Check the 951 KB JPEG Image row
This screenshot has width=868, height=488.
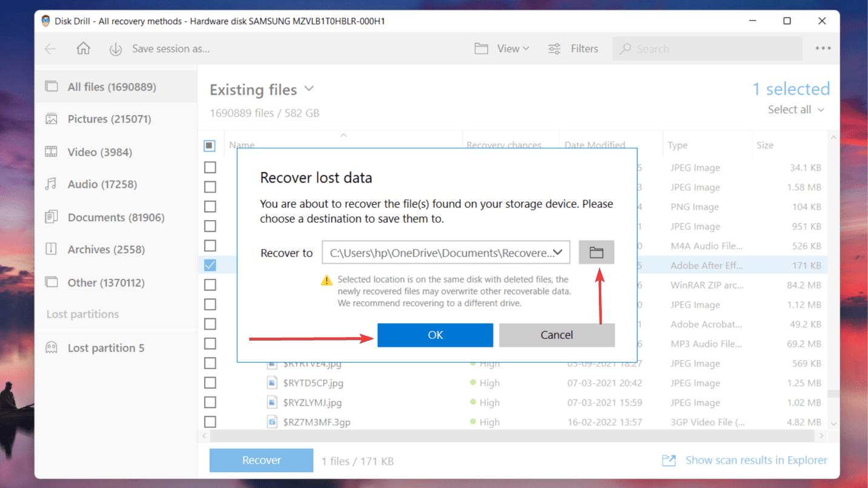tap(210, 226)
